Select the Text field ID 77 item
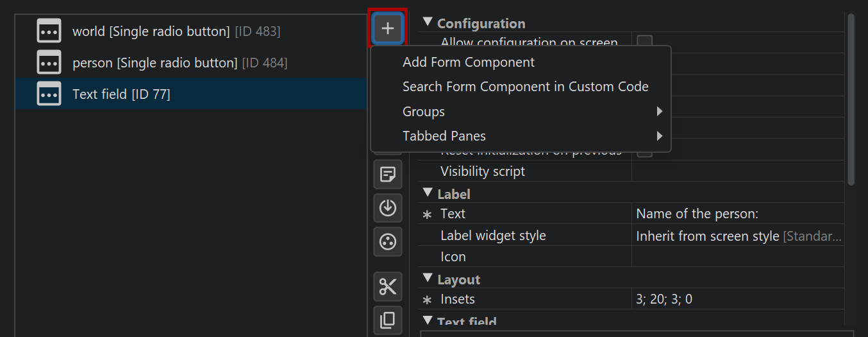 tap(121, 94)
